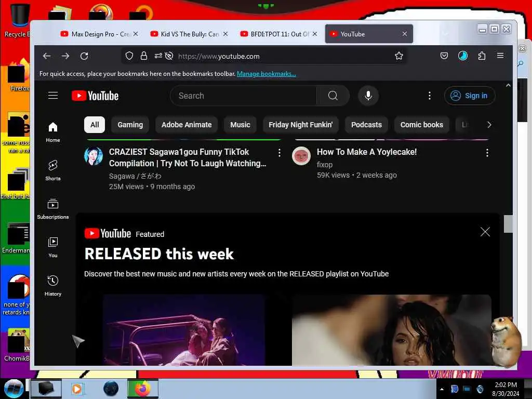Open options for the Sagawa1gou video
This screenshot has width=532, height=399.
click(x=279, y=153)
